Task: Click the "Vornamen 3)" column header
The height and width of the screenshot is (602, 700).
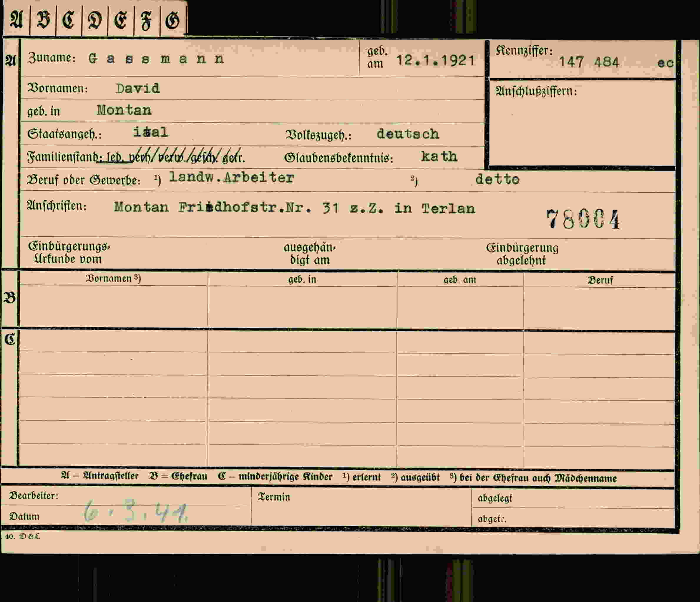Action: point(113,278)
